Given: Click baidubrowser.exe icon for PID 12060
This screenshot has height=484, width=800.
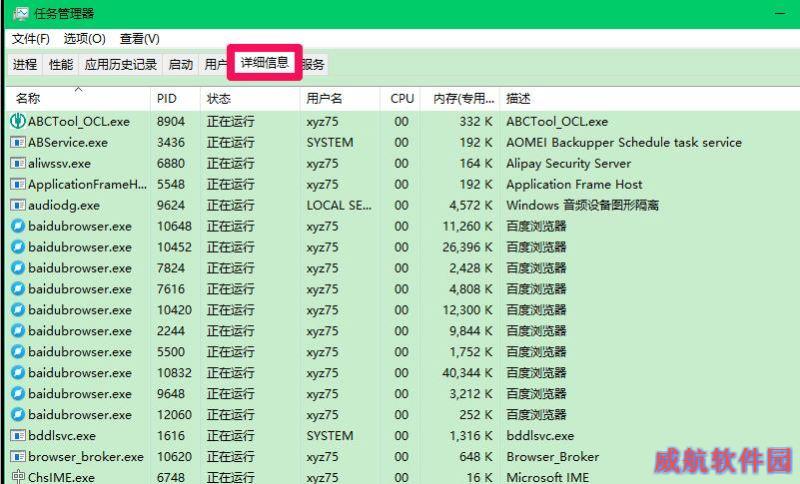Looking at the screenshot, I should pos(18,414).
